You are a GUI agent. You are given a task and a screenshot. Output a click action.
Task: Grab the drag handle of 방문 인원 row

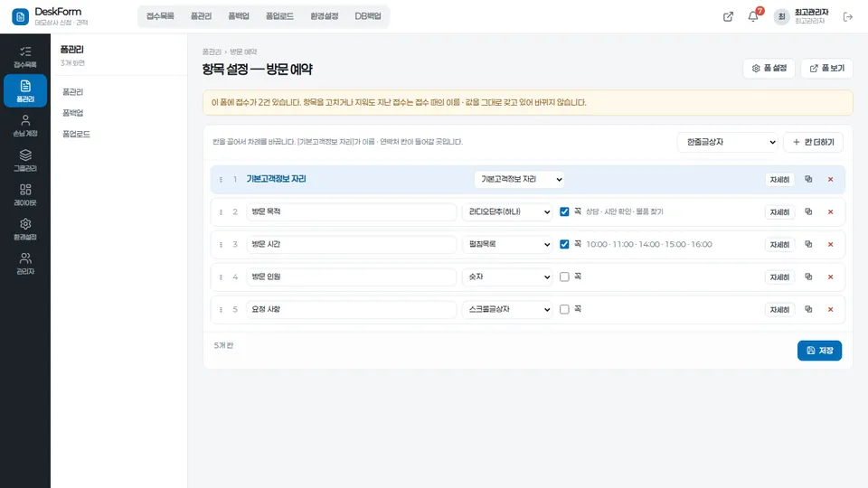[x=221, y=277]
